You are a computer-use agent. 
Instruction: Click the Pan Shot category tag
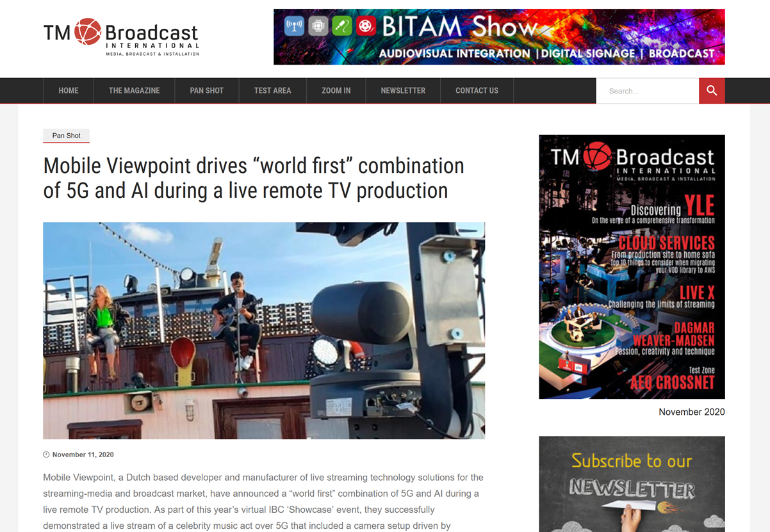pos(67,136)
